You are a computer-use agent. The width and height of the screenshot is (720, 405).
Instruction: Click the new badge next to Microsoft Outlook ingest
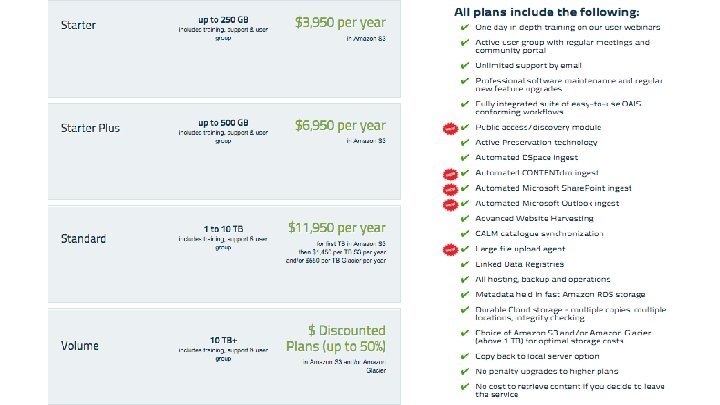(451, 203)
